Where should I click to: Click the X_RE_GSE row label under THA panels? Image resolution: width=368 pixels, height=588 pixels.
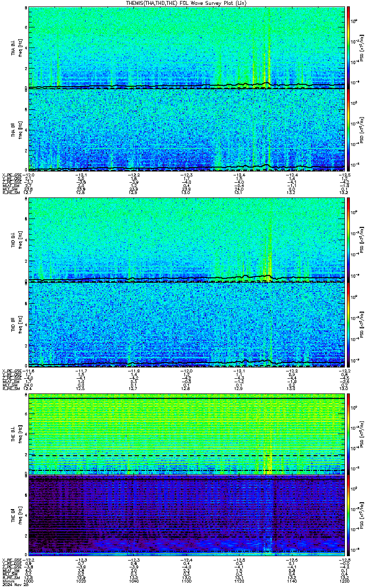11,175
